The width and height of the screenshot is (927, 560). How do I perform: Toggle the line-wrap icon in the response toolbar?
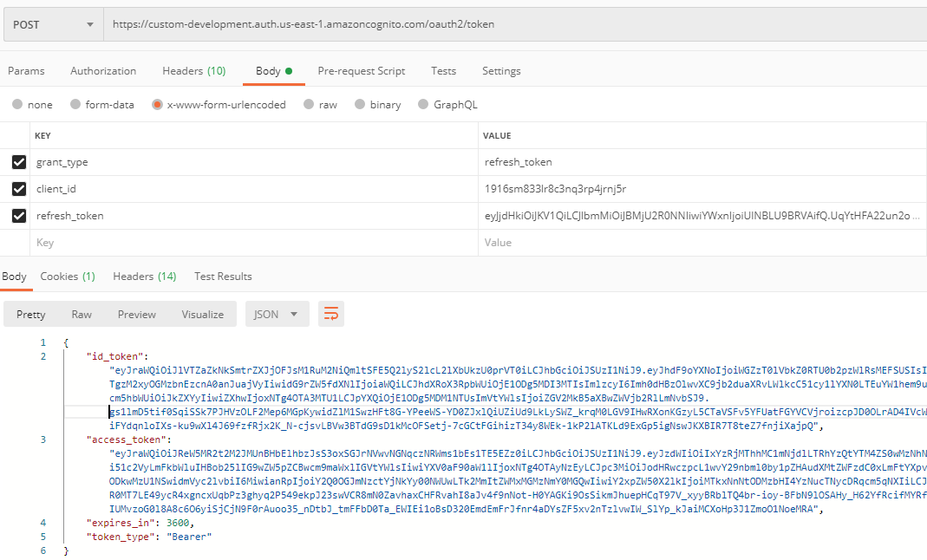click(330, 315)
